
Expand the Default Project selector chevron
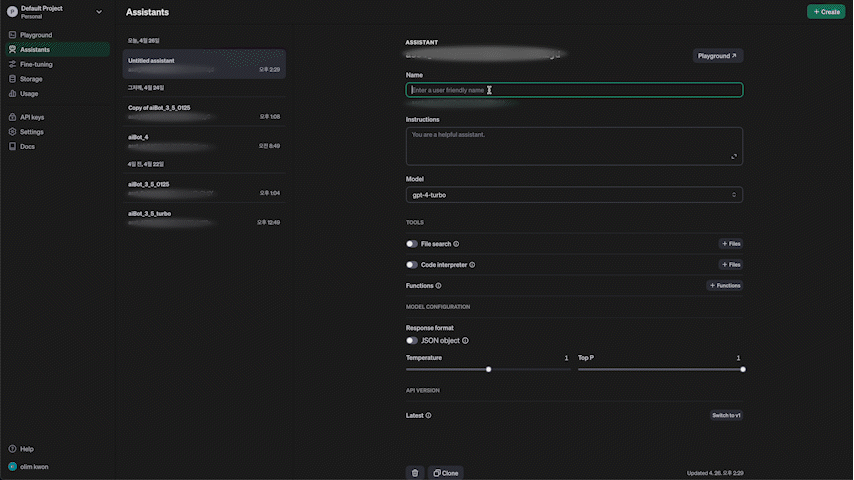[99, 11]
